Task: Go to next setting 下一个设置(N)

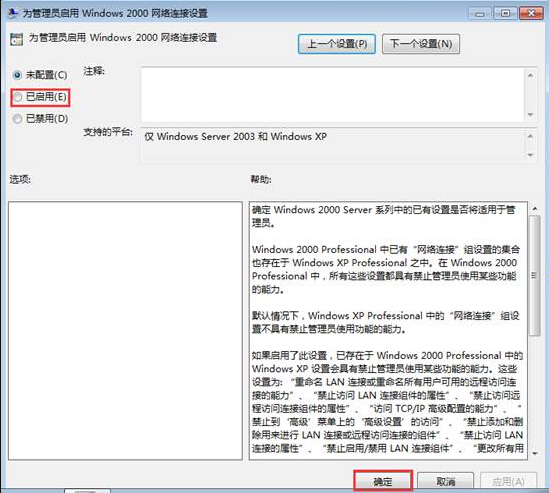Action: (x=421, y=44)
